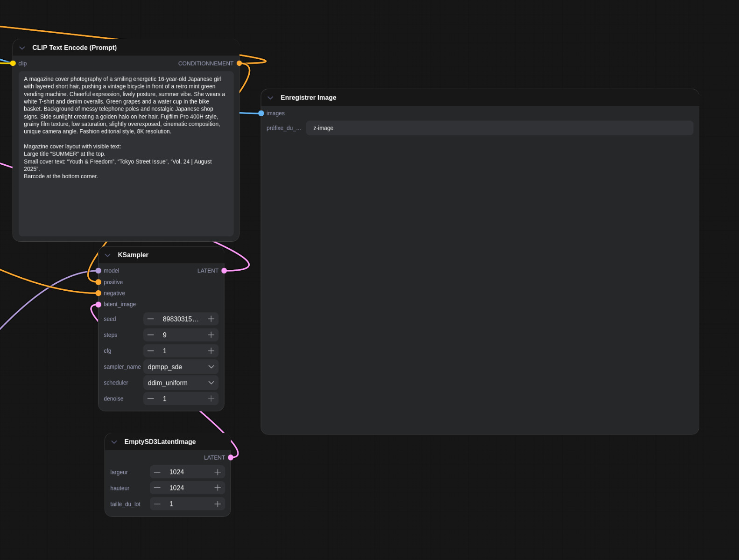Collapse the Enregistrer Image node
The width and height of the screenshot is (739, 560).
point(270,98)
